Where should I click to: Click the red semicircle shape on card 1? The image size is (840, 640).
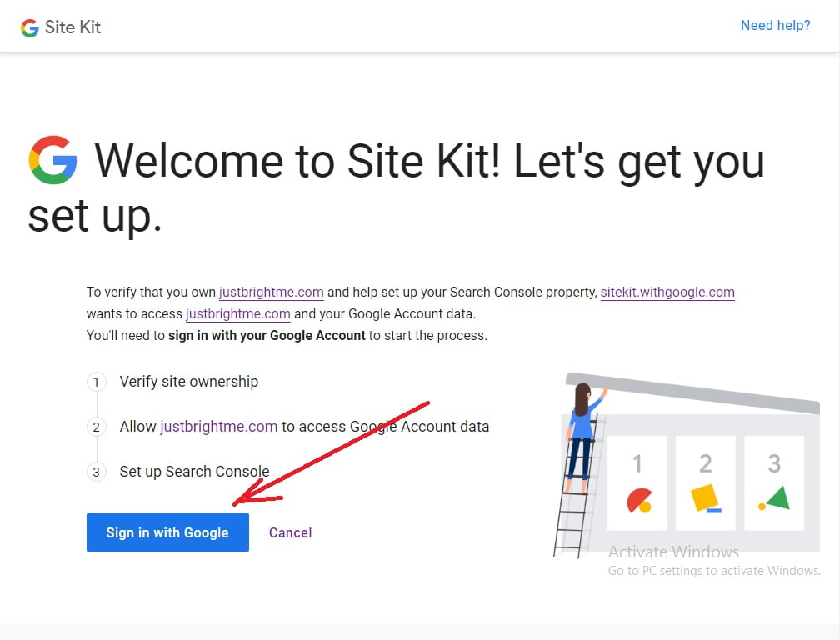tap(639, 500)
